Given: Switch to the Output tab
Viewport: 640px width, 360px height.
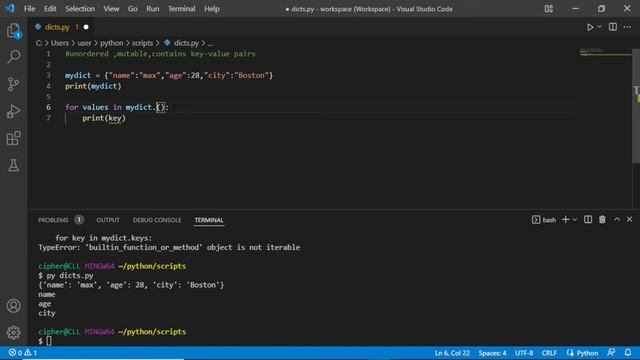Looking at the screenshot, I should pos(108,220).
